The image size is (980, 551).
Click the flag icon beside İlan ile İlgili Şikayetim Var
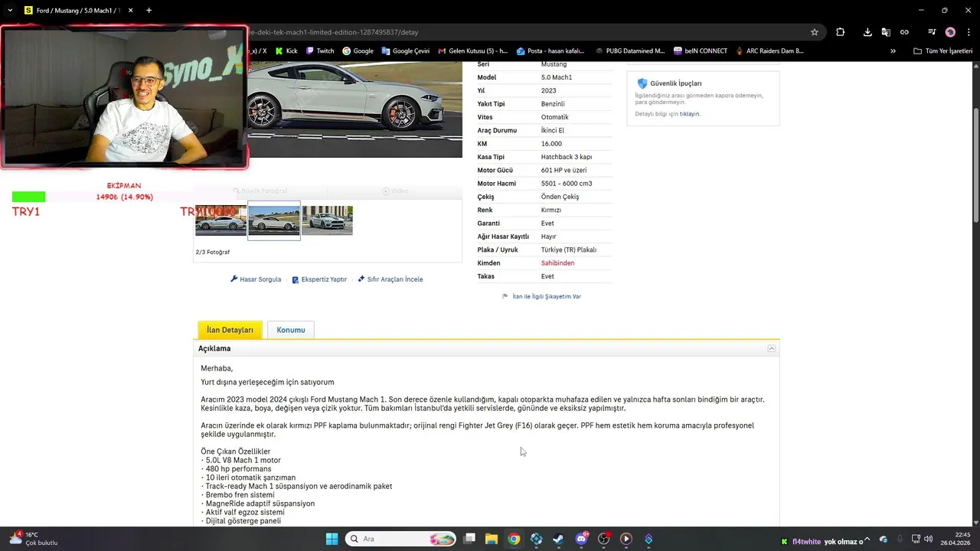(x=505, y=296)
